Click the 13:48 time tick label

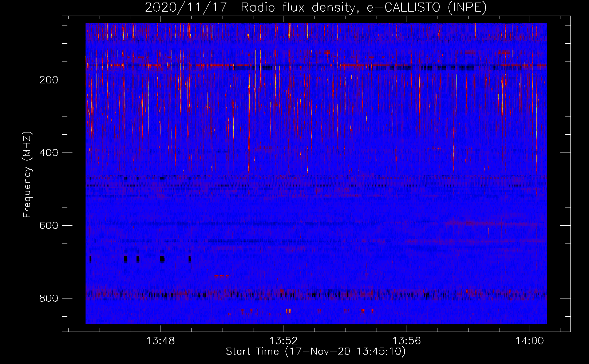pos(160,341)
